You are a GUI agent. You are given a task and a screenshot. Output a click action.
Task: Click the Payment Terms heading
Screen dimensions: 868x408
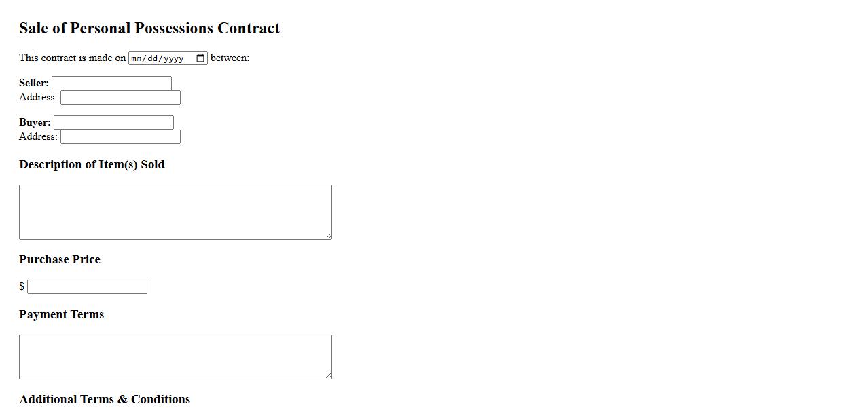click(62, 315)
